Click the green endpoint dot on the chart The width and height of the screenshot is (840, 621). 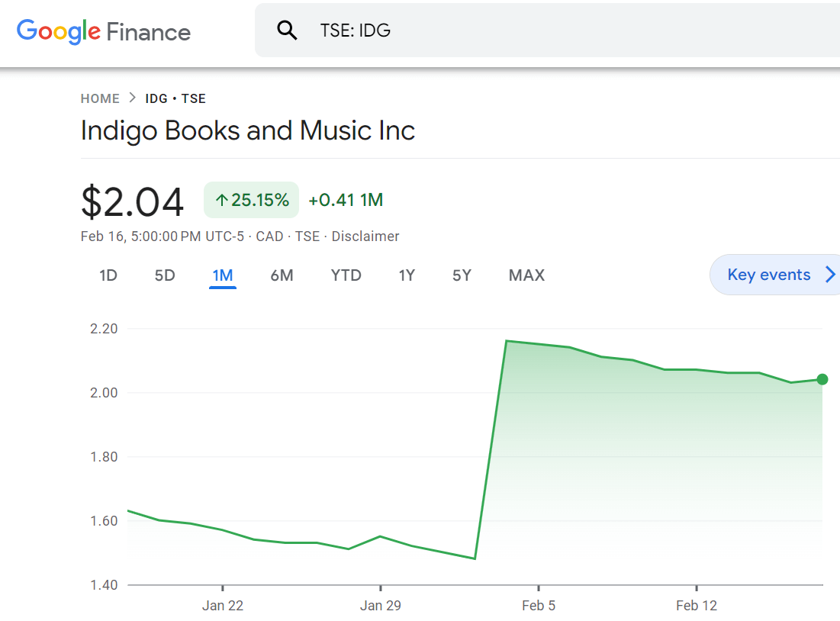tap(822, 379)
